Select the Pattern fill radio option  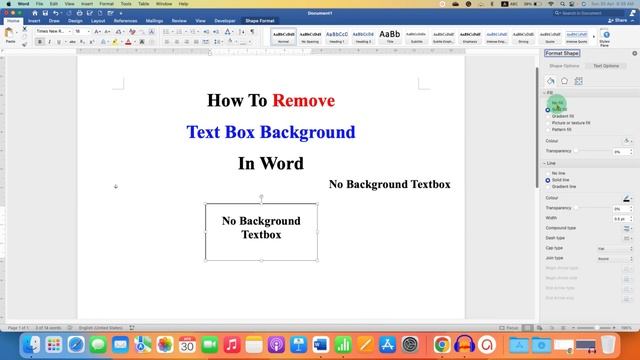pyautogui.click(x=559, y=129)
